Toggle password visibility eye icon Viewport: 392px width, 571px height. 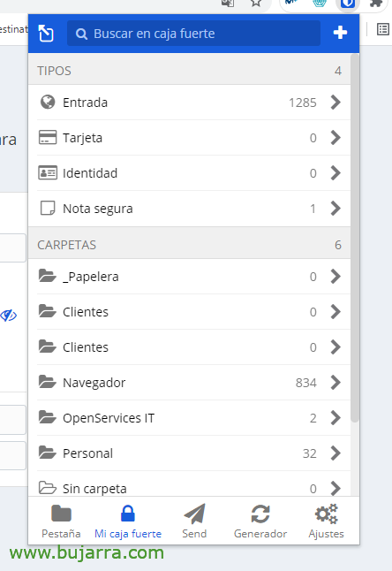click(x=8, y=316)
